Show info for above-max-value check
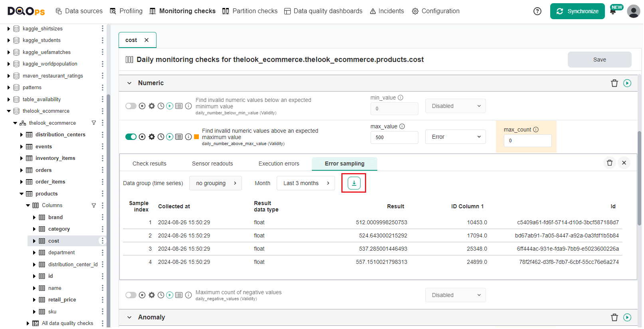This screenshot has width=644, height=329. coord(188,137)
